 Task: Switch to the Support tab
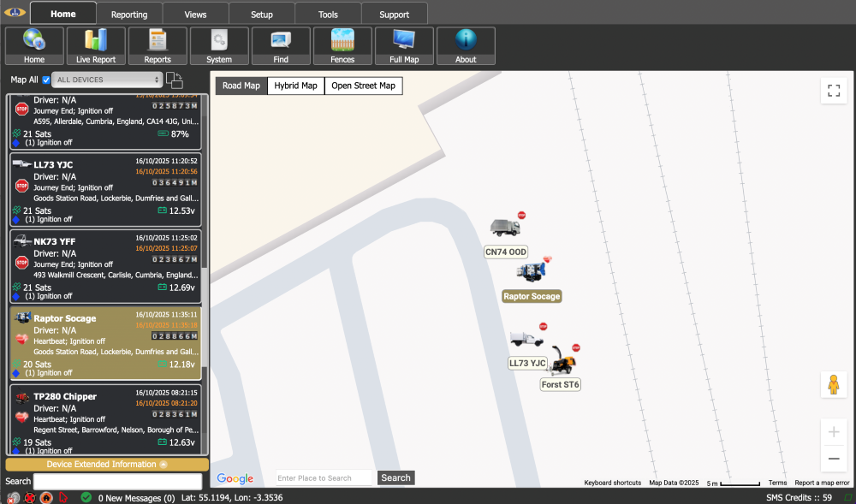tap(394, 15)
